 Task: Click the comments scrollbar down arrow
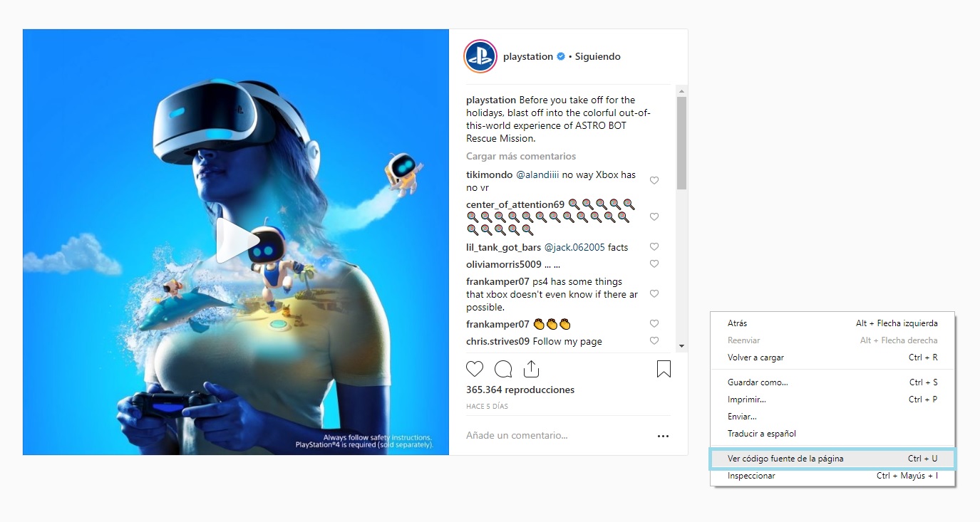tap(682, 346)
